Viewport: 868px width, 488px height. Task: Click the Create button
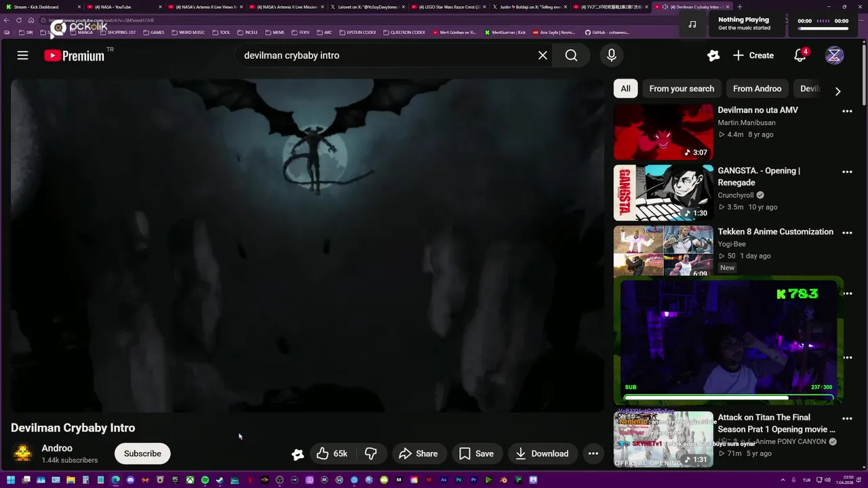[753, 56]
